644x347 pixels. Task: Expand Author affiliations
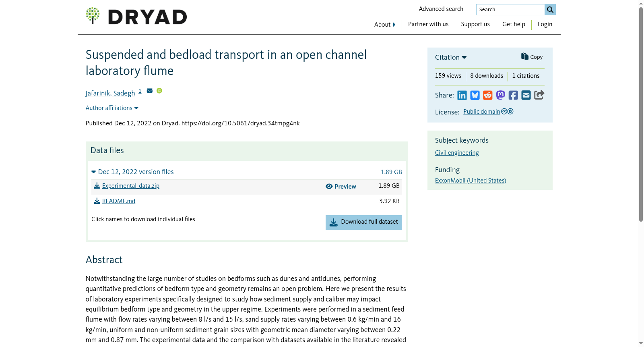(x=112, y=108)
